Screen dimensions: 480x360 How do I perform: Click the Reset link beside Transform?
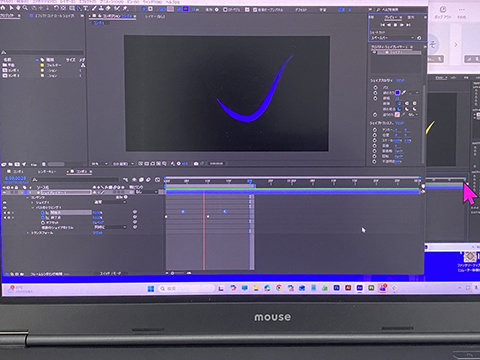tap(97, 233)
